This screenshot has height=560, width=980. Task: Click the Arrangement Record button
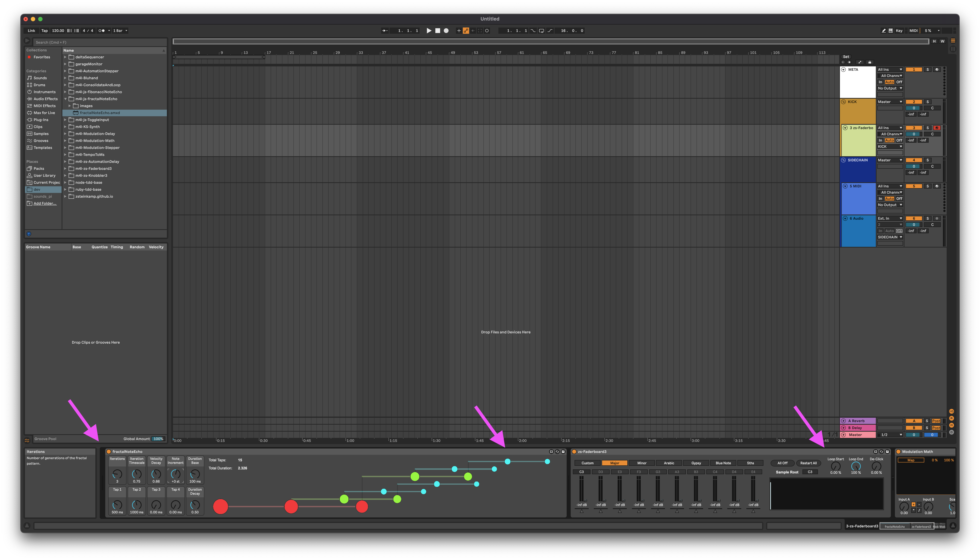(x=446, y=31)
